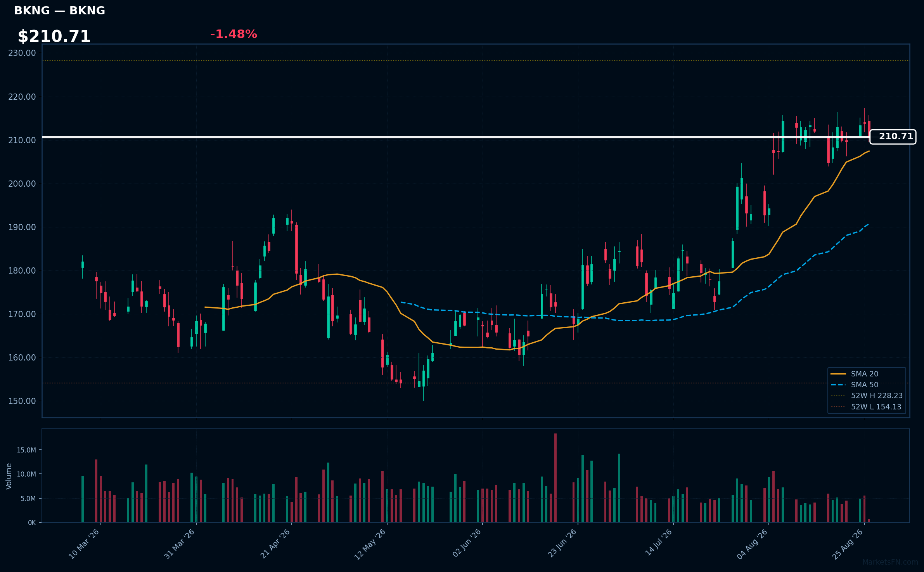Click the 21 Apr '26 date label

275,544
